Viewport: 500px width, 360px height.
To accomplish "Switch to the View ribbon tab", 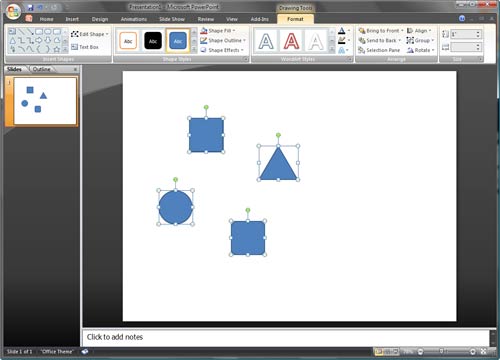I will pos(232,19).
